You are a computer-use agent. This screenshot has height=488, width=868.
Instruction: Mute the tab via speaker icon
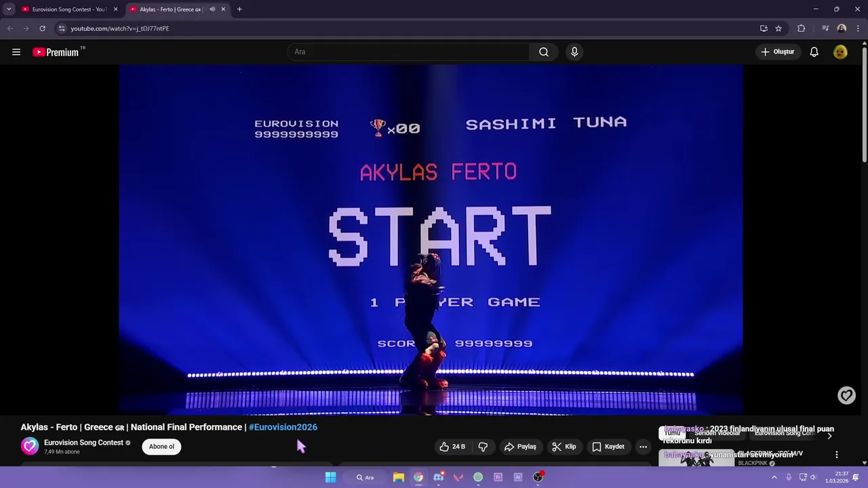coord(212,9)
